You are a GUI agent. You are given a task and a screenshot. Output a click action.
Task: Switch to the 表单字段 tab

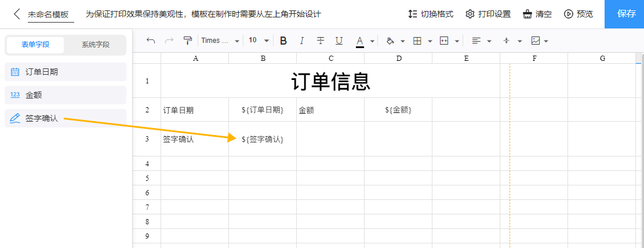point(36,45)
